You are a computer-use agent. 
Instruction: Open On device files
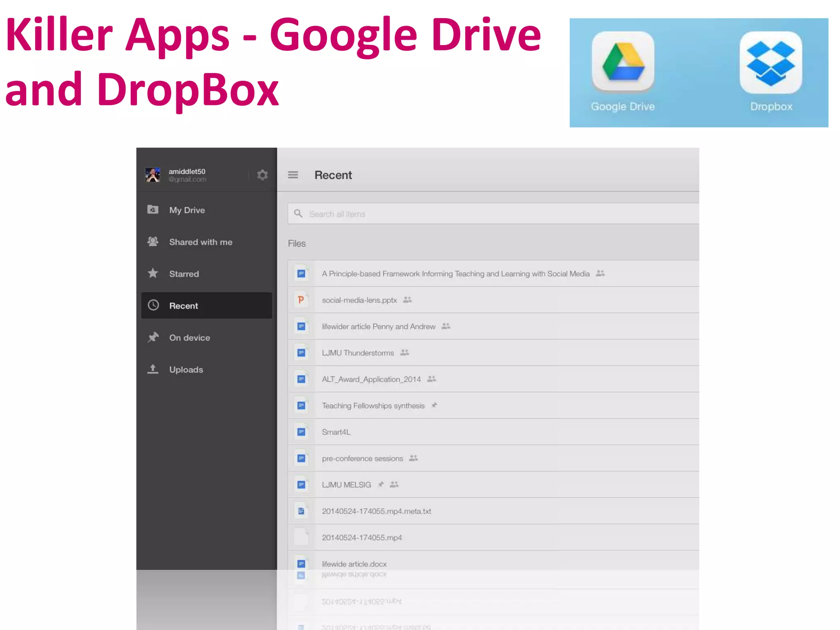207,338
